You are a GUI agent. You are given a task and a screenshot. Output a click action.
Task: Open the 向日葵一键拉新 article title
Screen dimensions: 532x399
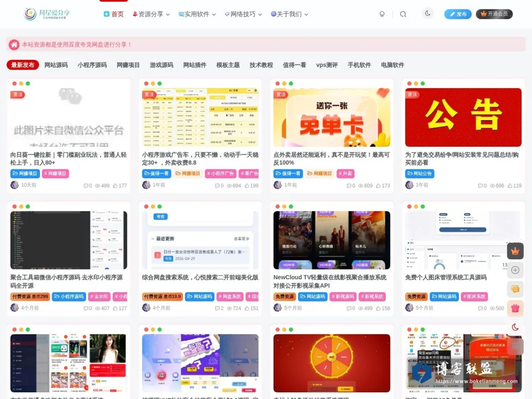[x=69, y=159]
